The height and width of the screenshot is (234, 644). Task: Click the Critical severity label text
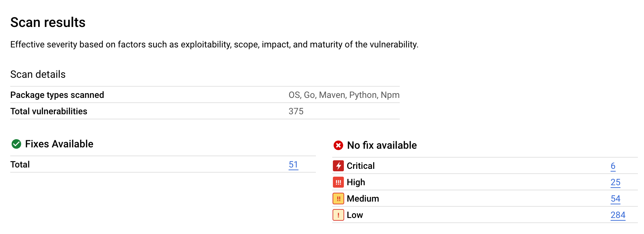tap(361, 166)
